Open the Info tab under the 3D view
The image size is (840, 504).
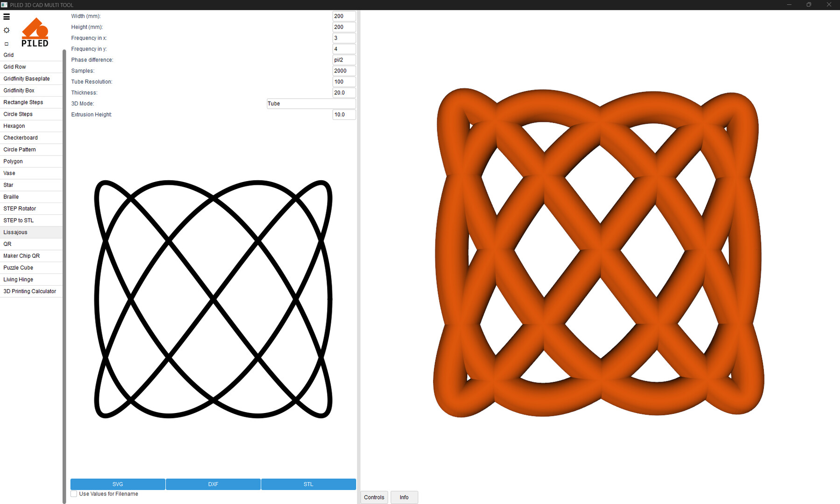click(404, 497)
